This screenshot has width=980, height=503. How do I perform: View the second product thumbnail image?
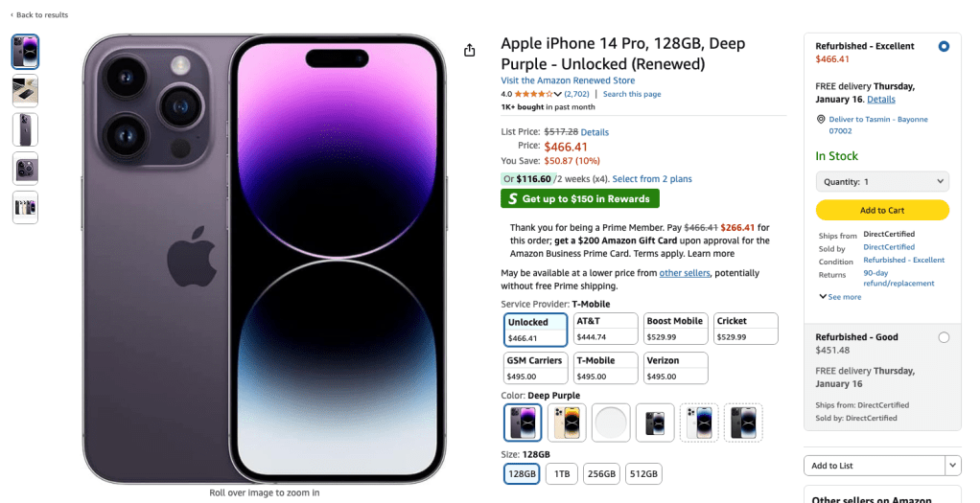[x=26, y=91]
